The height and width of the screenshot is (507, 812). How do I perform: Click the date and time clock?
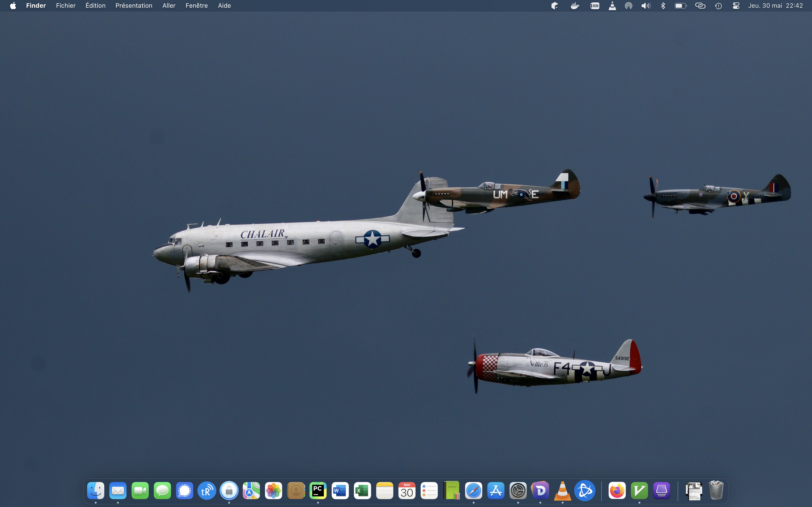pos(775,6)
